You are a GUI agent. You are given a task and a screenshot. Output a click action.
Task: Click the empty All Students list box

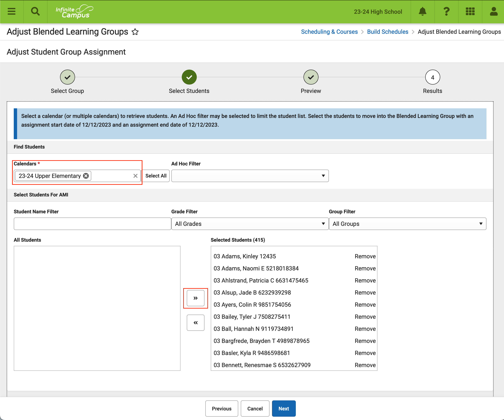(97, 308)
